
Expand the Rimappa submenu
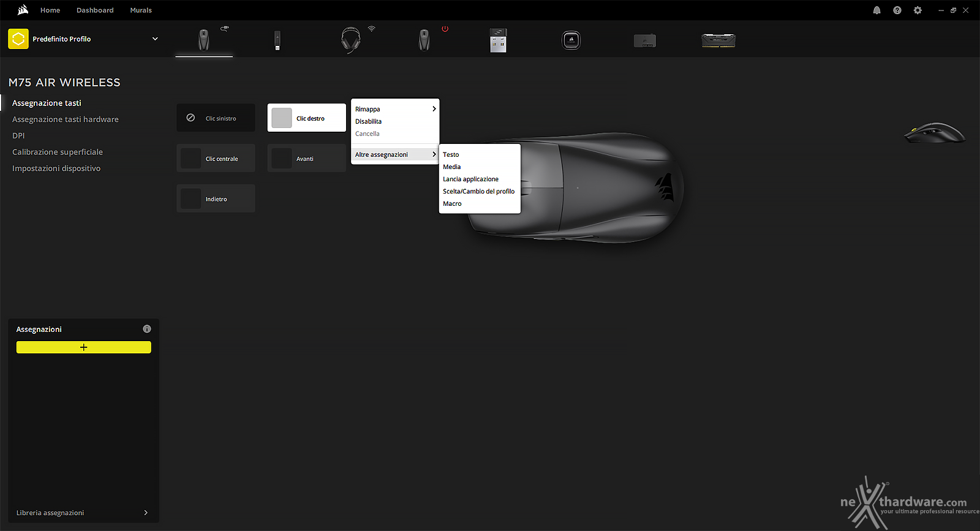(x=395, y=109)
